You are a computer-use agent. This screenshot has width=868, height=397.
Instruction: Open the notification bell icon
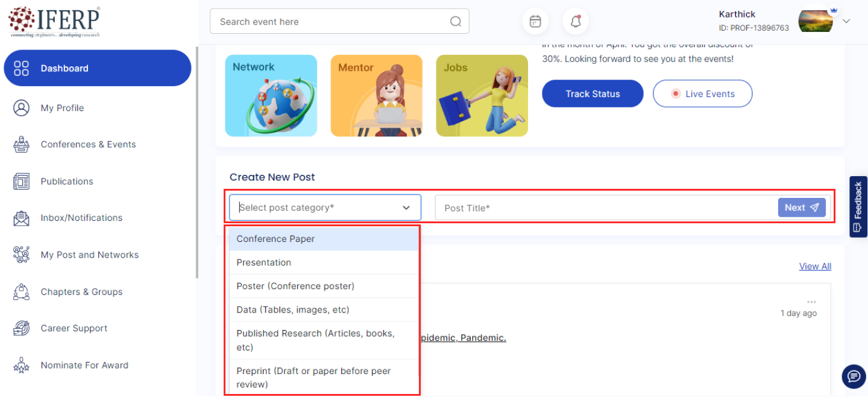coord(576,22)
